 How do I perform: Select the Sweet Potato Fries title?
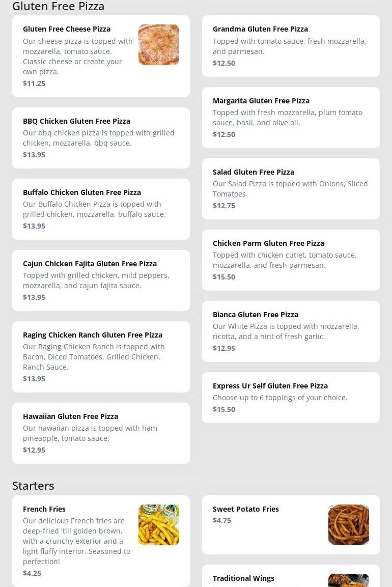point(245,509)
